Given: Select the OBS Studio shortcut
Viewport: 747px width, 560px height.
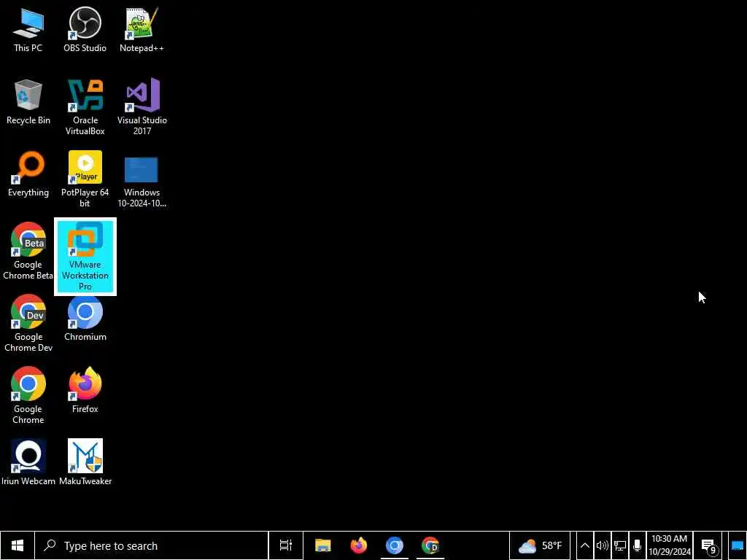Looking at the screenshot, I should point(85,29).
